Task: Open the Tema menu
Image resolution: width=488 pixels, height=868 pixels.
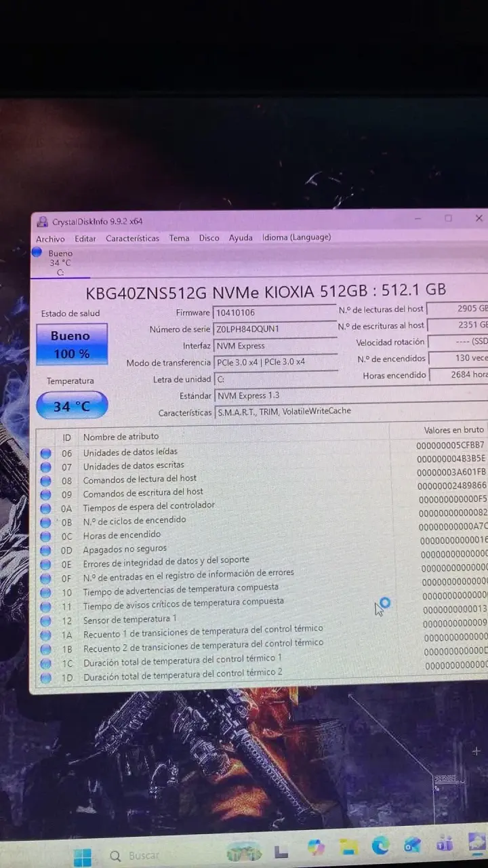Action: coord(179,238)
